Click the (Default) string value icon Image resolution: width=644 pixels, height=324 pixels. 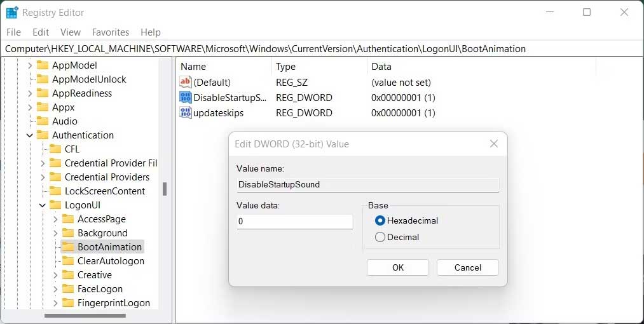tap(186, 82)
